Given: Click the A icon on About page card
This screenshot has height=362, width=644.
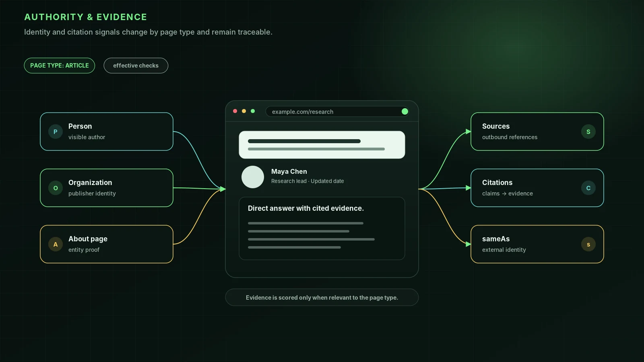Looking at the screenshot, I should 56,244.
